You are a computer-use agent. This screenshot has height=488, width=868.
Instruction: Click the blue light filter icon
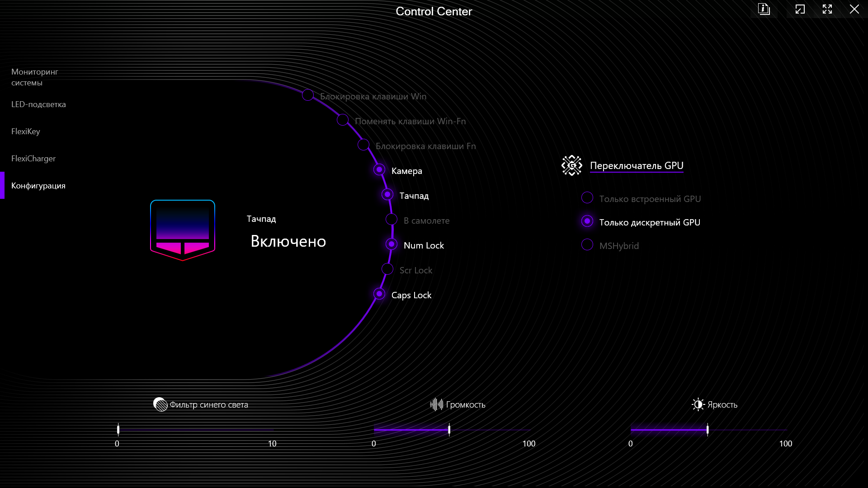160,404
